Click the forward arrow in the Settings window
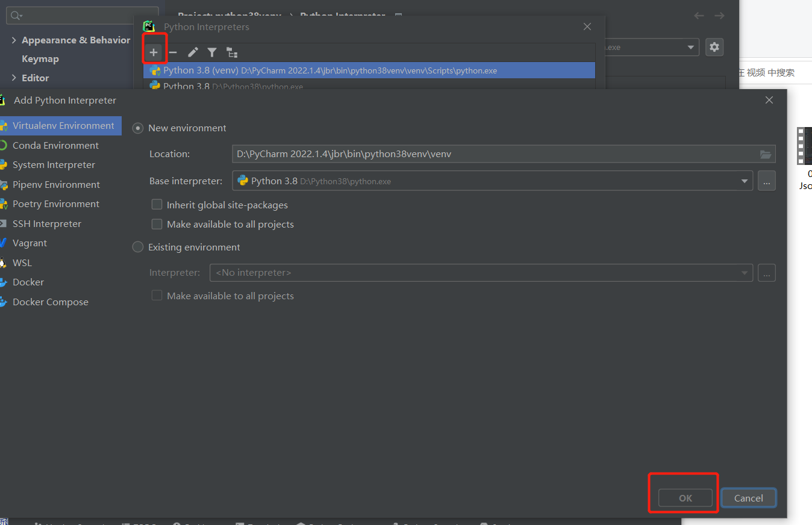Image resolution: width=812 pixels, height=525 pixels. [x=719, y=16]
